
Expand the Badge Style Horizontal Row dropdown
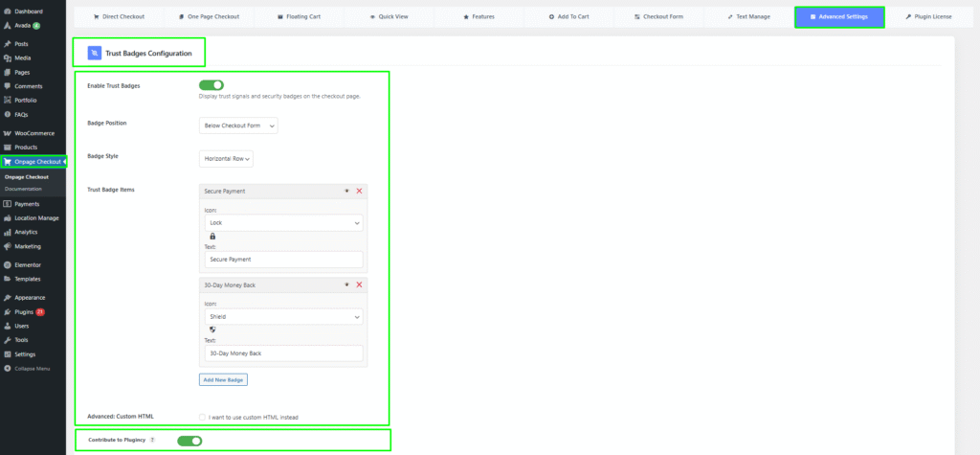click(227, 158)
